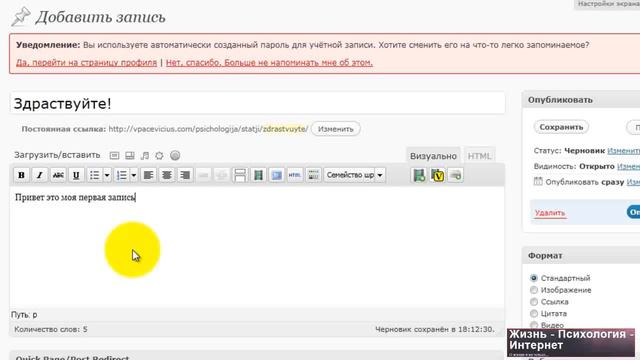This screenshot has width=640, height=360.
Task: Switch to the HTML editor tab
Action: (479, 156)
